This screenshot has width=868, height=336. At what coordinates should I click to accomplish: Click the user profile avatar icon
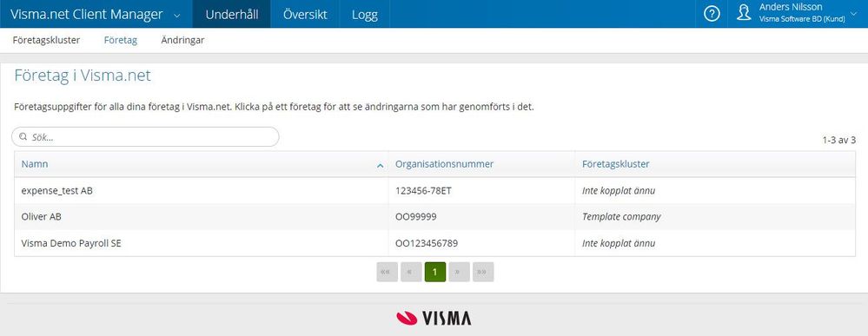(744, 13)
